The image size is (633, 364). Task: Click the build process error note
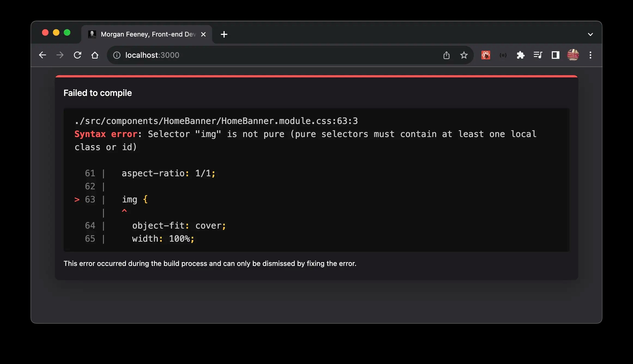click(210, 263)
